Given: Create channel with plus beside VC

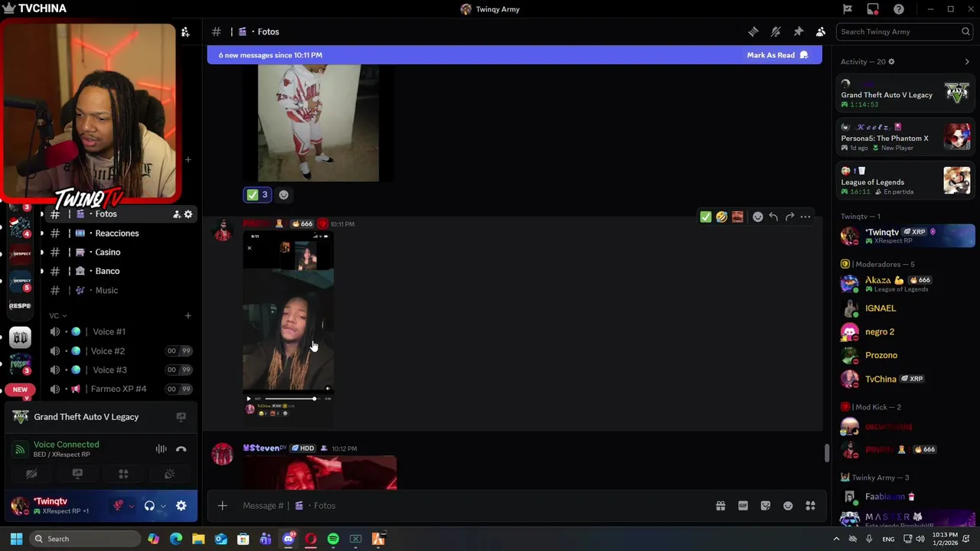Looking at the screenshot, I should coord(188,315).
